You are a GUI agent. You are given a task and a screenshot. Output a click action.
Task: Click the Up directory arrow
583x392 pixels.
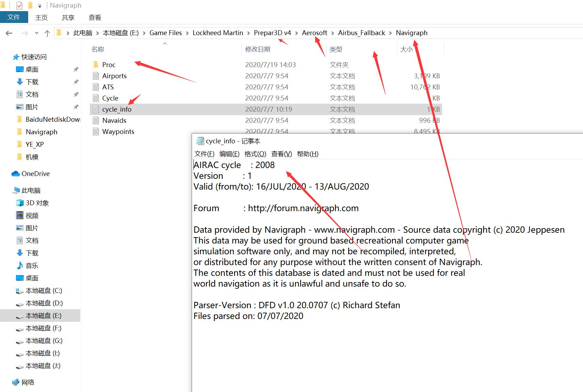click(x=47, y=33)
